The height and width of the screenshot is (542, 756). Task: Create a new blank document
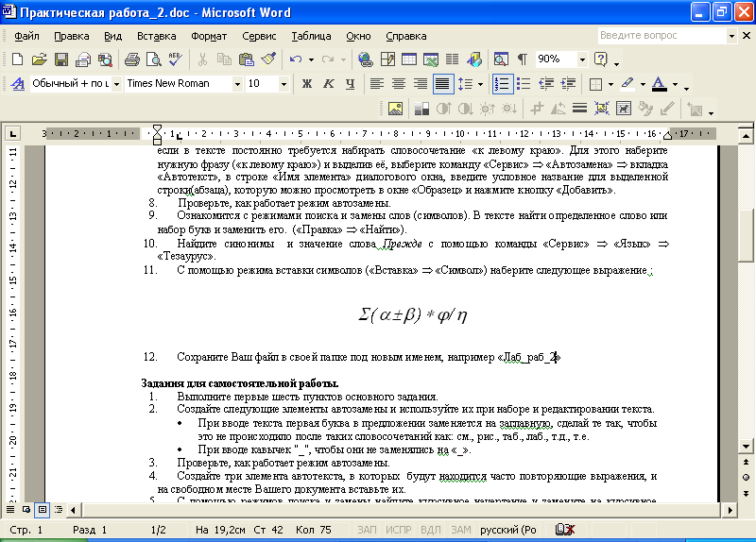click(17, 59)
